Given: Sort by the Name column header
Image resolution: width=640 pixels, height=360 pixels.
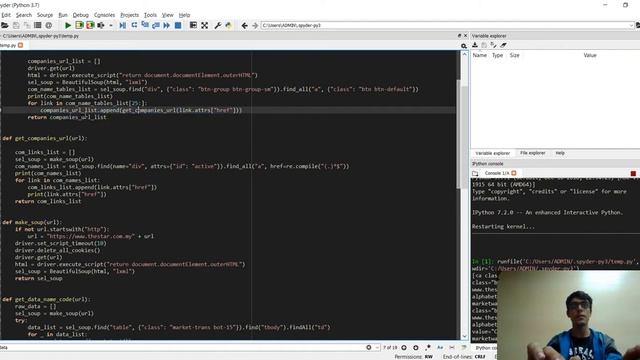Looking at the screenshot, I should (x=480, y=55).
